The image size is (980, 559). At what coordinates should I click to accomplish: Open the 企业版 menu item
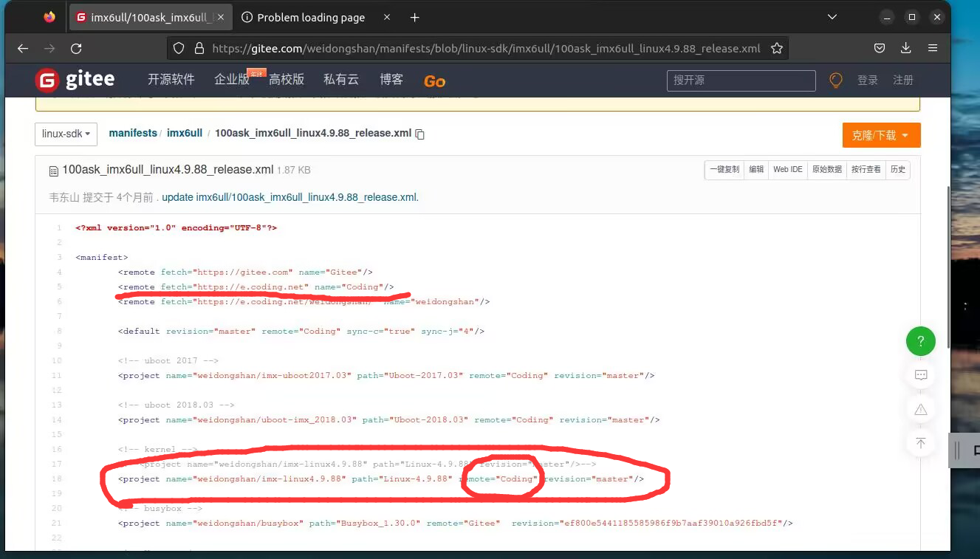coord(232,80)
